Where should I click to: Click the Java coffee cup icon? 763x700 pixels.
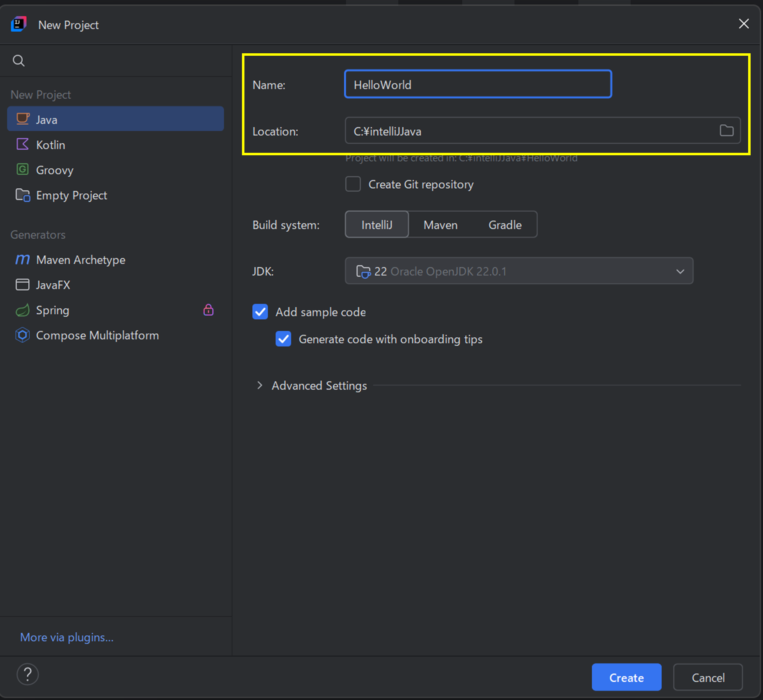pyautogui.click(x=23, y=119)
